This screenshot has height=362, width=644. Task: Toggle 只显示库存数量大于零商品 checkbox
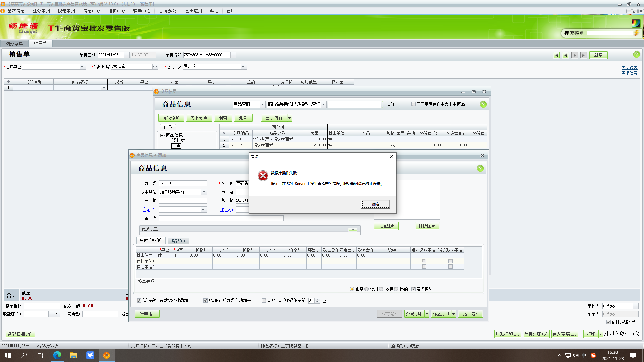(x=413, y=104)
